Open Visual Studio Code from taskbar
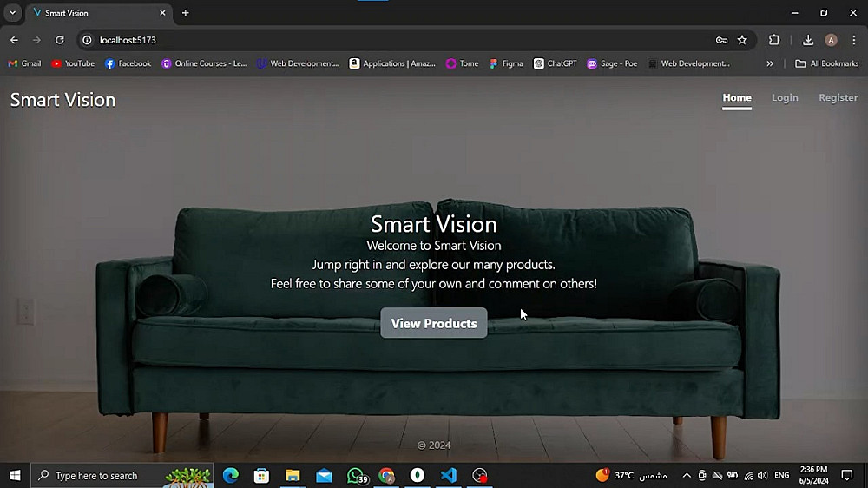This screenshot has width=868, height=488. (x=449, y=475)
